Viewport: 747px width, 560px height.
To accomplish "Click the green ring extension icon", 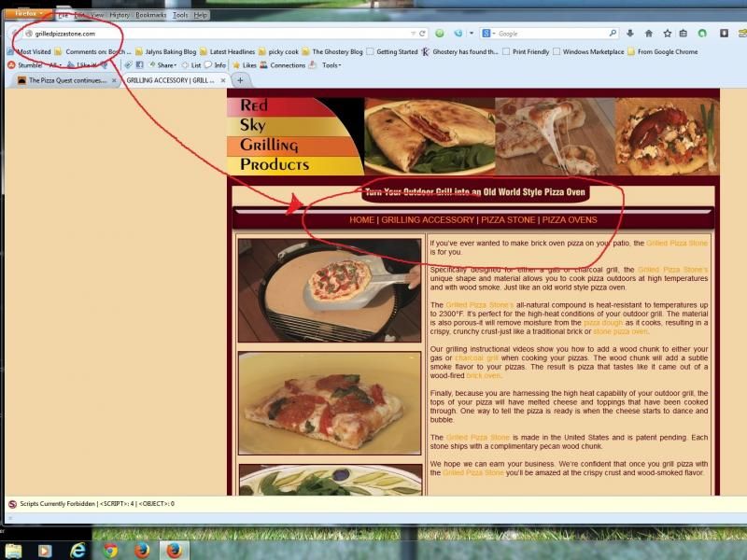I will point(702,34).
